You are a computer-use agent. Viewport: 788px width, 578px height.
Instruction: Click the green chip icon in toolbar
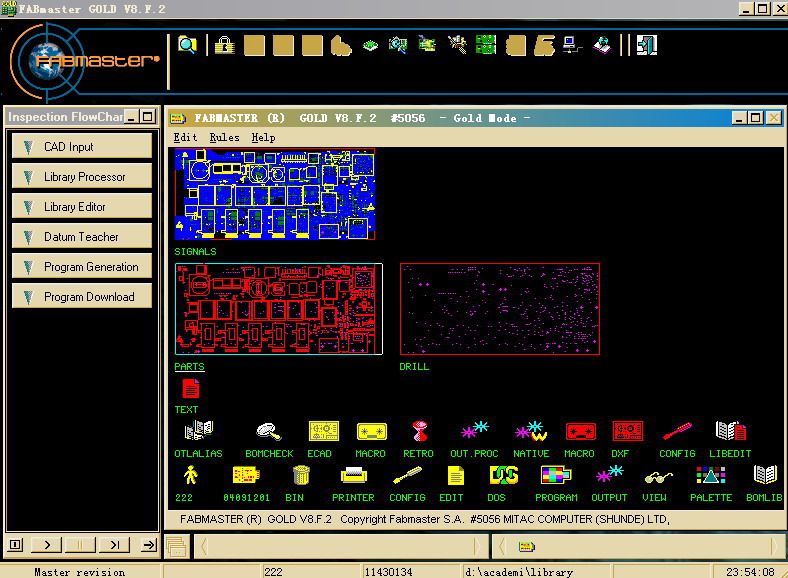(x=370, y=46)
